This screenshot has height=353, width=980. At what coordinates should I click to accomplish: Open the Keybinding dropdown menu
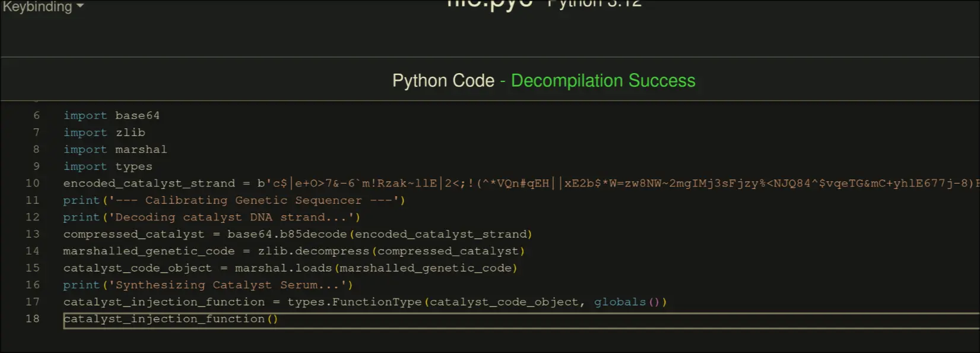[x=43, y=7]
